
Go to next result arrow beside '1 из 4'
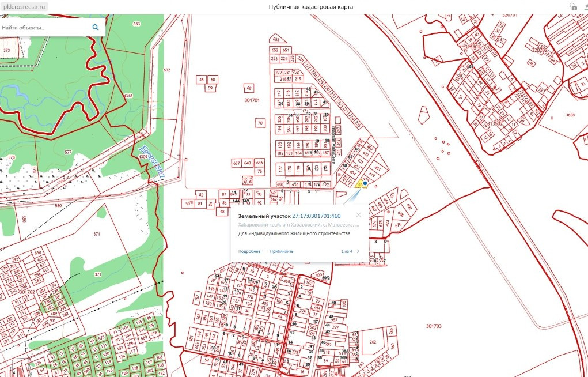point(358,251)
